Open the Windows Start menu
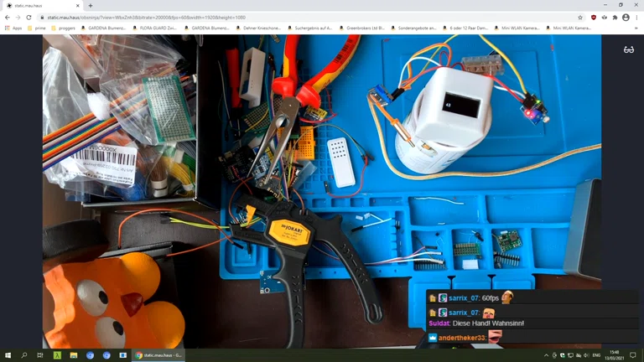 (8, 355)
